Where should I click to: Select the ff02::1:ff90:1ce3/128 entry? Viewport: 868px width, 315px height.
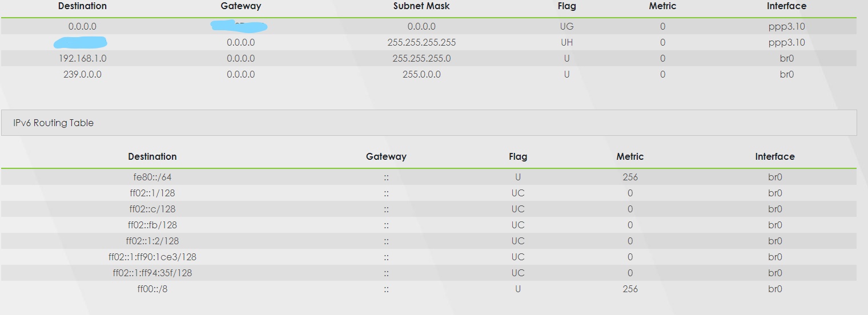pos(152,257)
